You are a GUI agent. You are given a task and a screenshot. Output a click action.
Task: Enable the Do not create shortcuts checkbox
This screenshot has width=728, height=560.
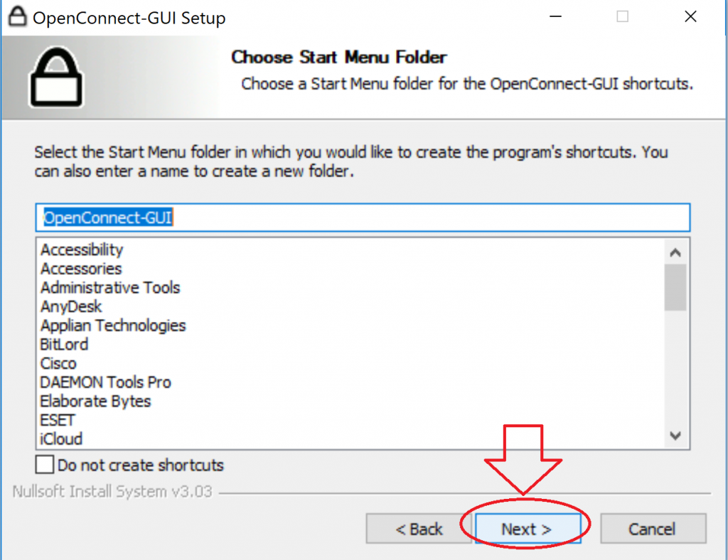click(x=45, y=465)
